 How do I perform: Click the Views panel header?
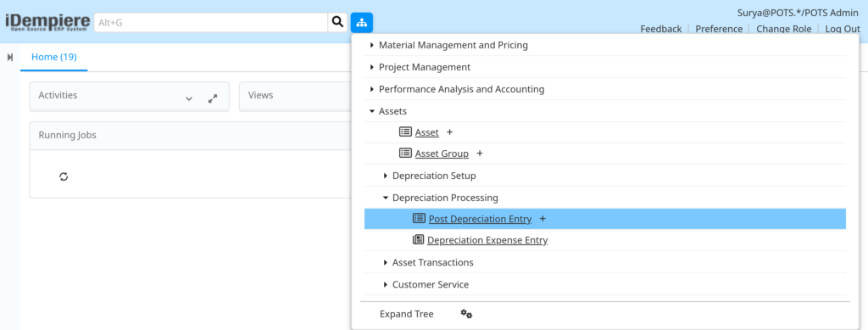point(295,95)
